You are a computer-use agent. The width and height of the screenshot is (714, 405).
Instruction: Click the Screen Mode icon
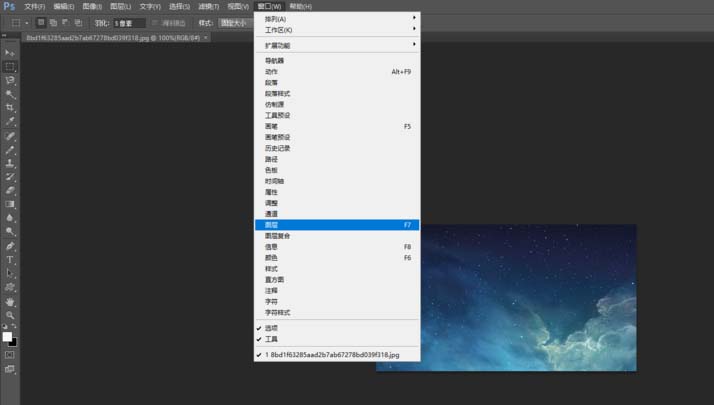[10, 369]
